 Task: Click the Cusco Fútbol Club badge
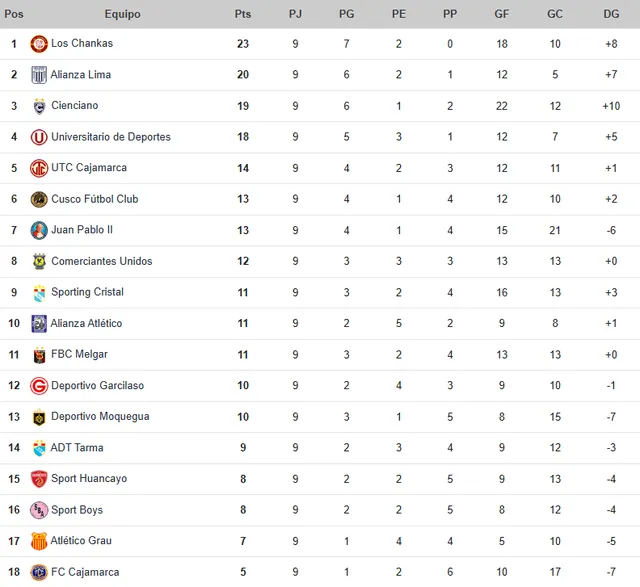coord(39,199)
